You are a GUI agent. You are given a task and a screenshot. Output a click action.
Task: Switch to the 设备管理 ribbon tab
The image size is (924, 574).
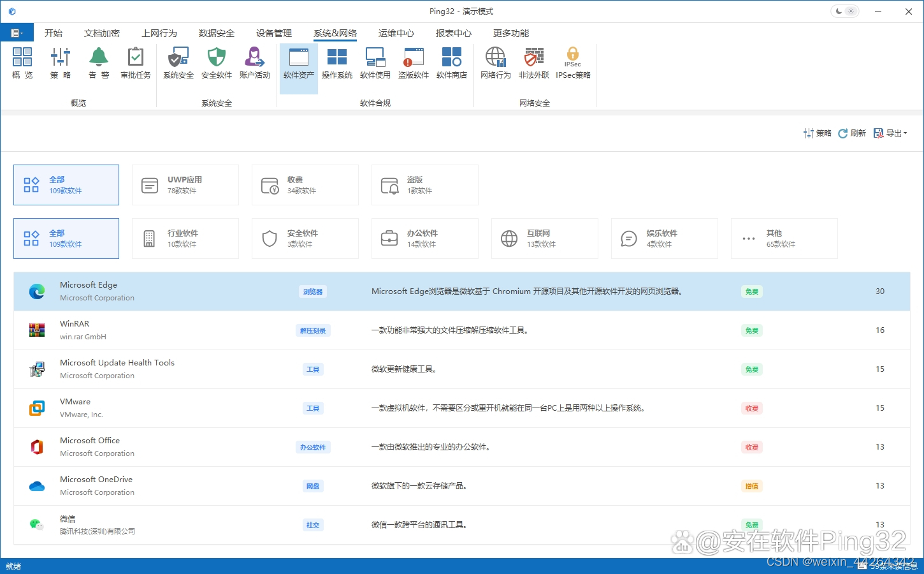[274, 33]
